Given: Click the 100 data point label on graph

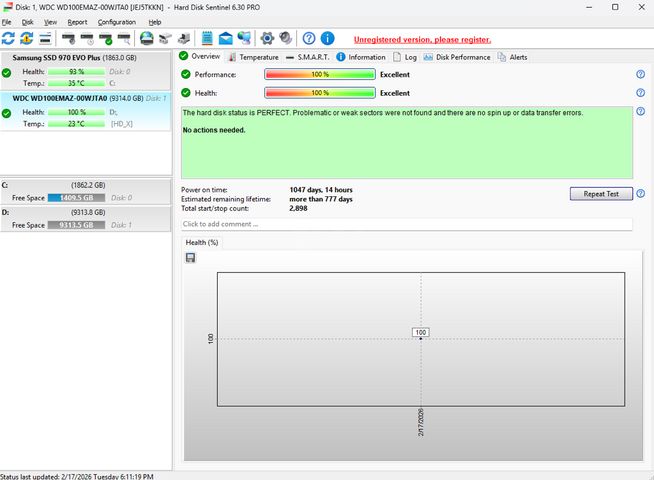Looking at the screenshot, I should click(x=420, y=332).
